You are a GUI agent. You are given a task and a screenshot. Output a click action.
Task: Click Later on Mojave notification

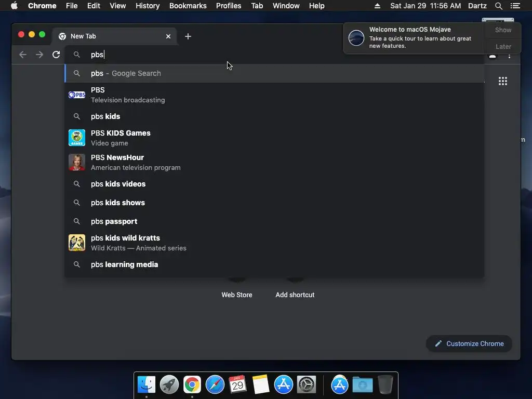click(x=503, y=46)
